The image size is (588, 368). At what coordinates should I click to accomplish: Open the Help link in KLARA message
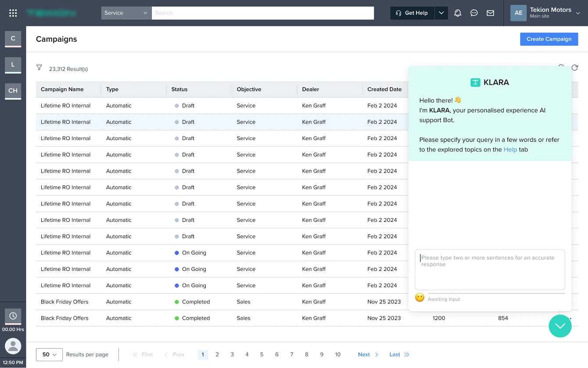tap(510, 149)
